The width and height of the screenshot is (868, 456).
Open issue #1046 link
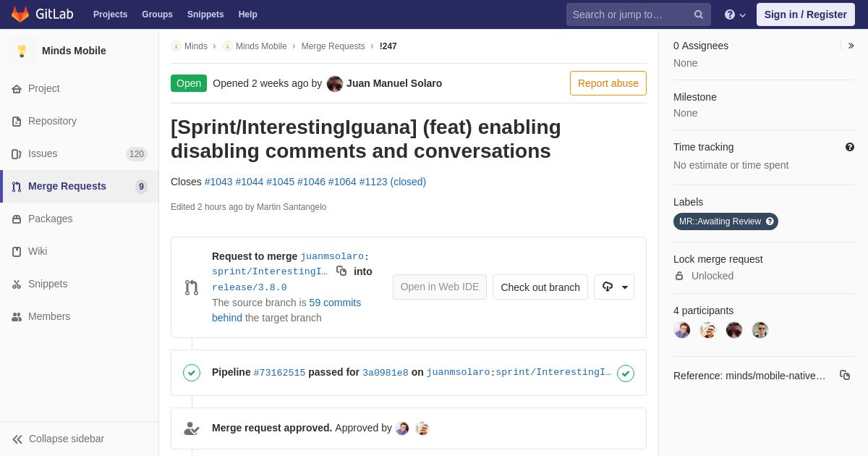click(312, 182)
